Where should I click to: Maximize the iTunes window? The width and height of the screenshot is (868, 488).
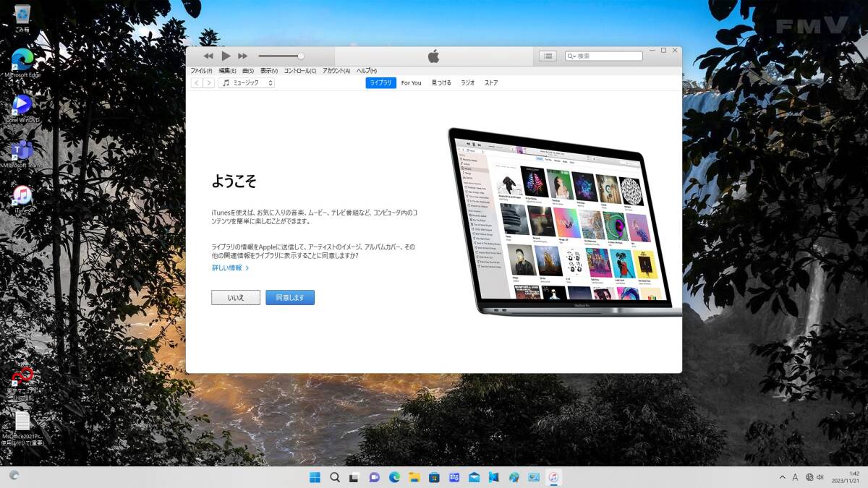[x=663, y=51]
